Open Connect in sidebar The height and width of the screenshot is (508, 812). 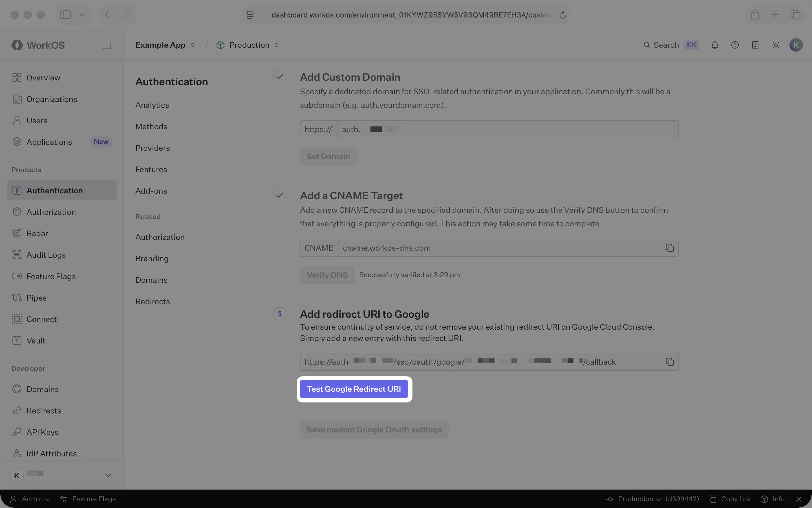coord(62,319)
